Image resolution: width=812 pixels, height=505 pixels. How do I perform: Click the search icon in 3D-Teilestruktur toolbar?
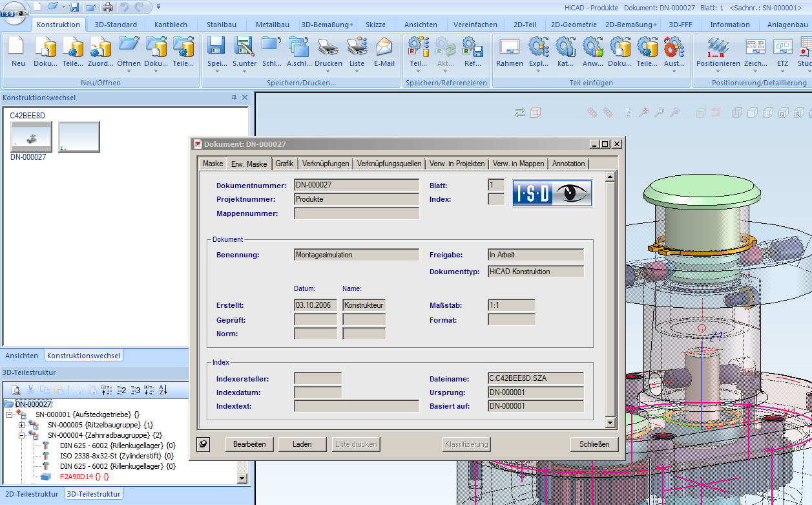(16, 390)
